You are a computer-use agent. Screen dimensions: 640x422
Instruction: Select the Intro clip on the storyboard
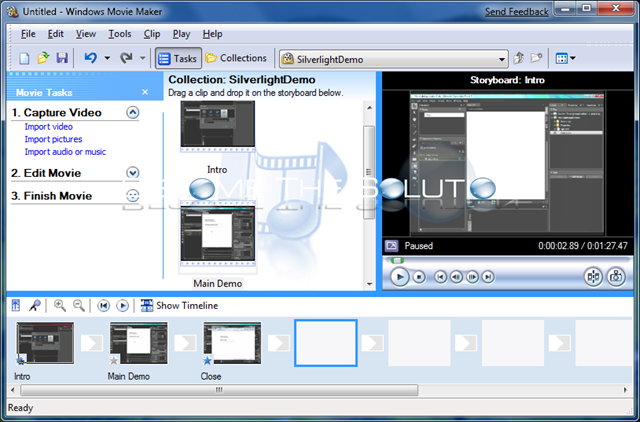pyautogui.click(x=45, y=343)
